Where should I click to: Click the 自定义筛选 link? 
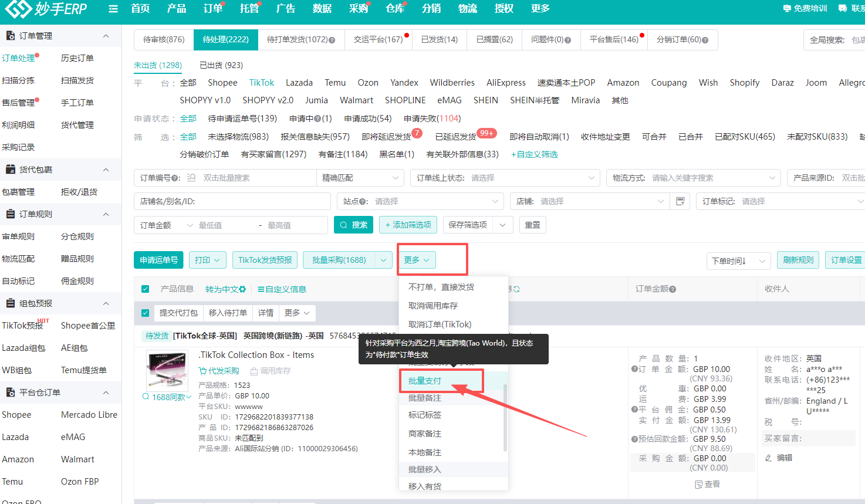(535, 154)
